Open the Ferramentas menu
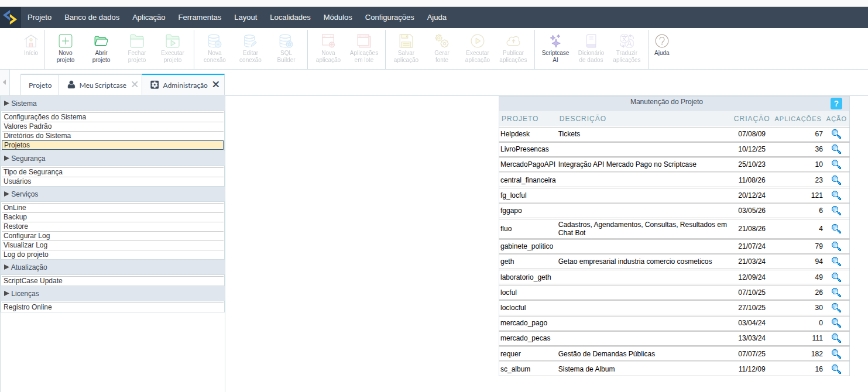This screenshot has height=392, width=868. 200,18
